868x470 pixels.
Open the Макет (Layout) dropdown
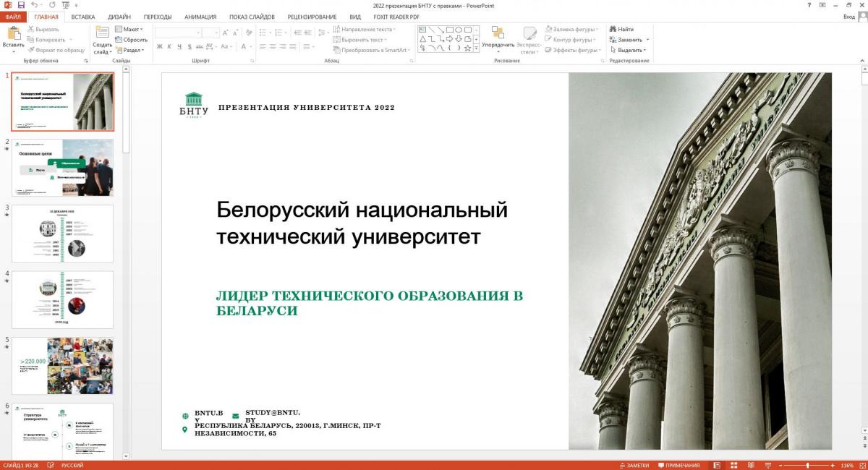coord(129,29)
